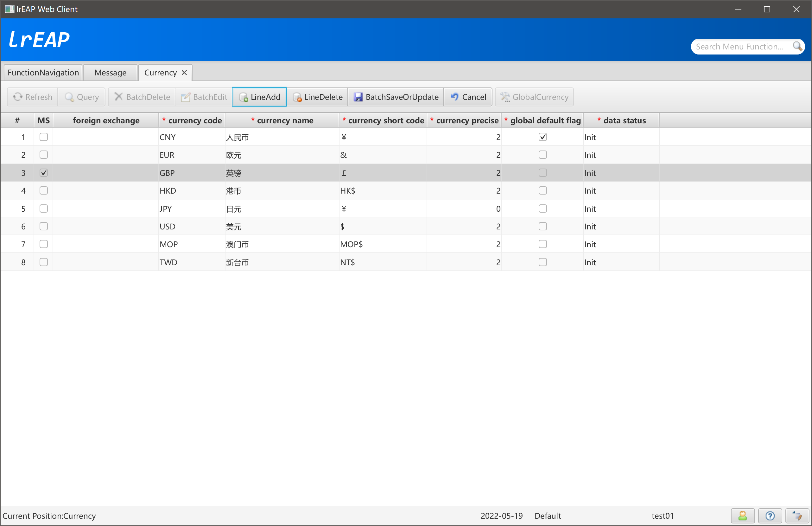The image size is (812, 526).
Task: Click the test01 user label
Action: [663, 516]
